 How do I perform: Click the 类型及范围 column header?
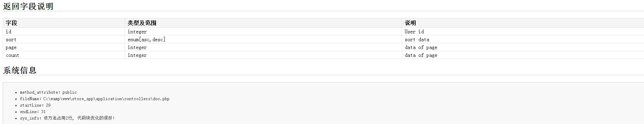263,23
